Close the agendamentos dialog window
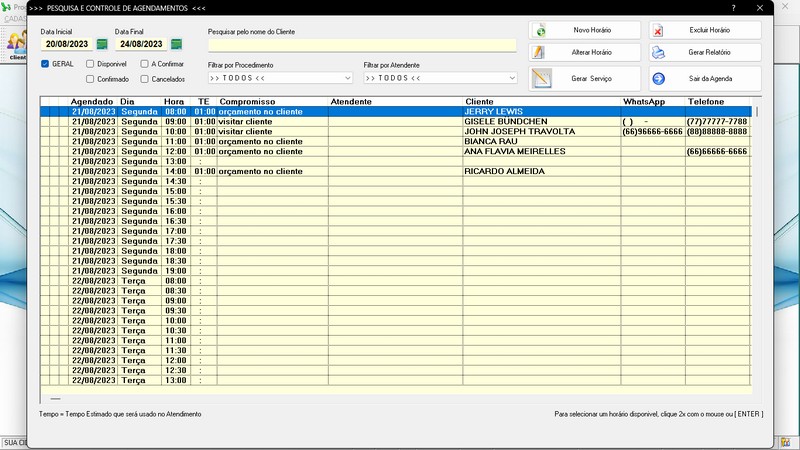Image resolution: width=800 pixels, height=450 pixels. coord(760,8)
